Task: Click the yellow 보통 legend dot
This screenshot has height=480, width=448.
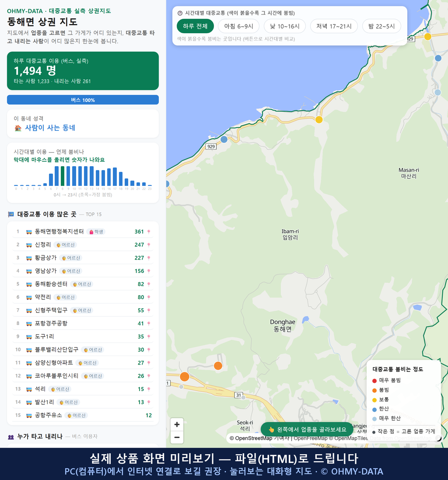Action: [374, 400]
